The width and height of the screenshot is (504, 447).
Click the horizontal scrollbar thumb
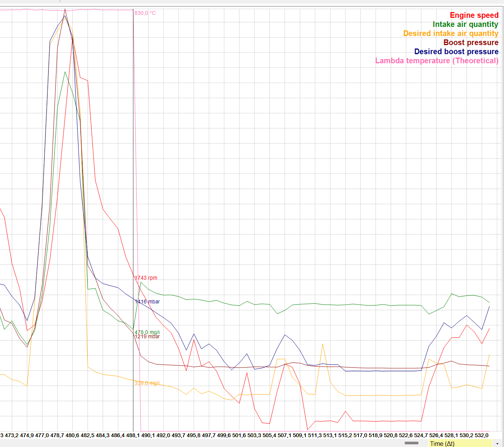tap(411, 443)
